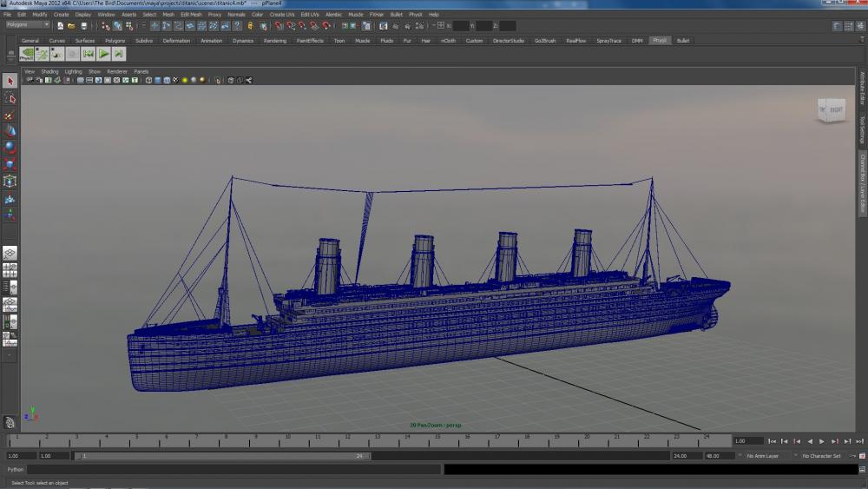This screenshot has width=868, height=489.
Task: Click the Python command line input field
Action: pyautogui.click(x=234, y=469)
